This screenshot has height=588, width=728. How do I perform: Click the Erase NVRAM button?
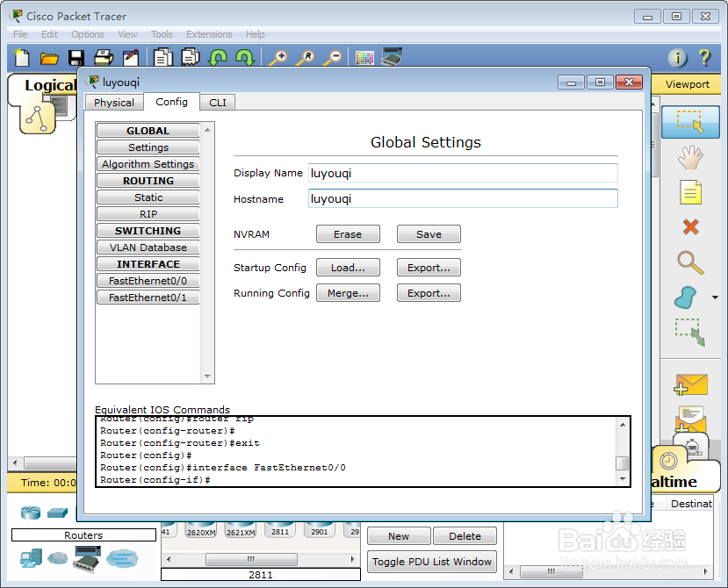point(348,234)
